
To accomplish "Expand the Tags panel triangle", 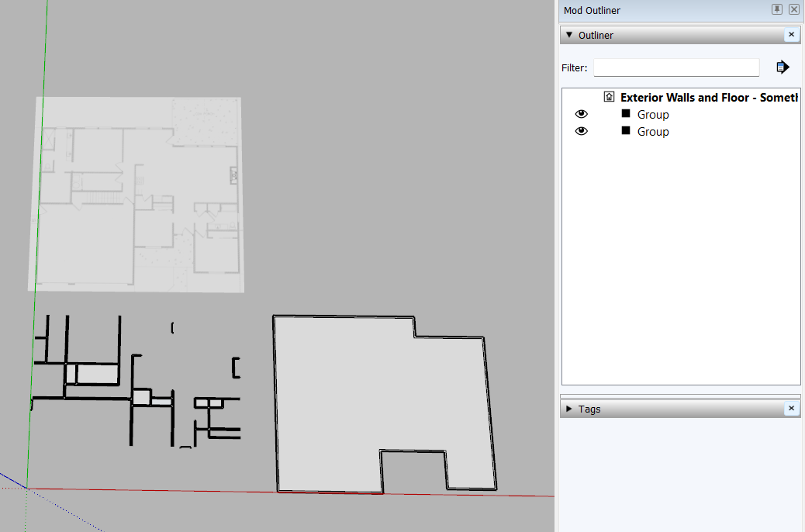I will (568, 409).
